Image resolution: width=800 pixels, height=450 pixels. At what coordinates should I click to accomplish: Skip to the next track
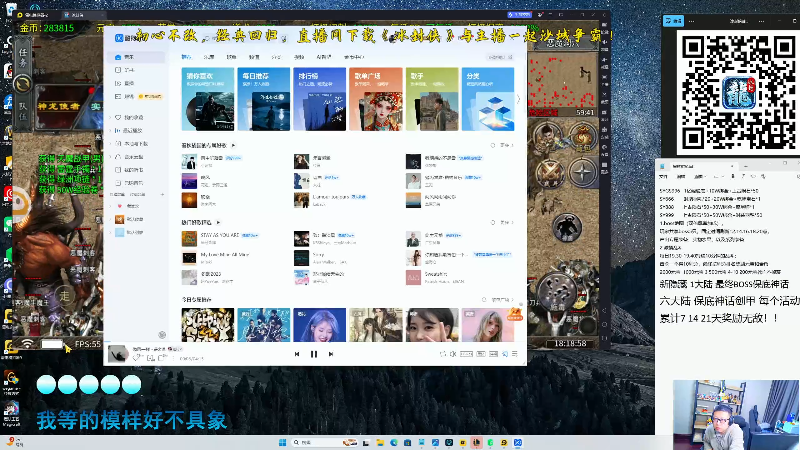coord(331,354)
